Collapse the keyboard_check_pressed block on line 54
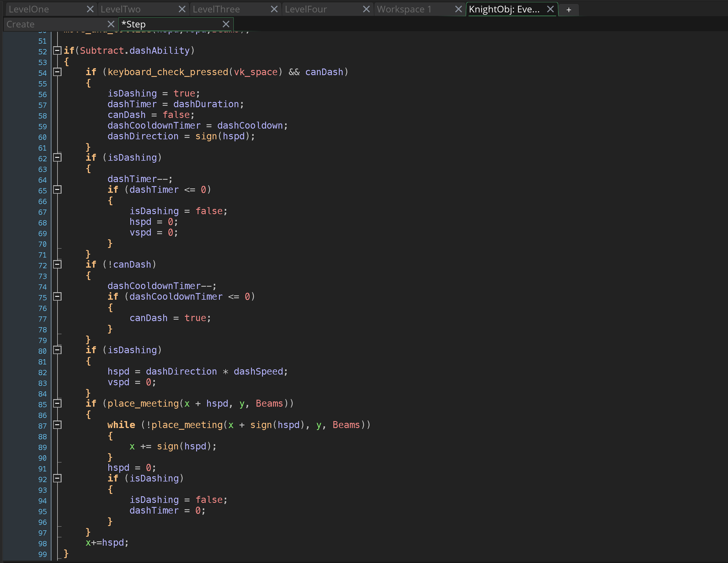 57,72
